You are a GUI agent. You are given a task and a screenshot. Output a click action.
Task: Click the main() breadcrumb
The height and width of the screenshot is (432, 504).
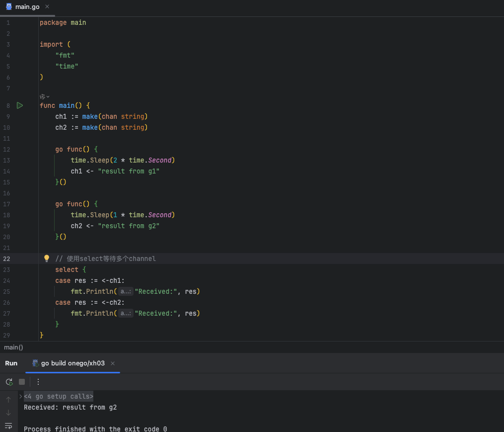point(13,347)
